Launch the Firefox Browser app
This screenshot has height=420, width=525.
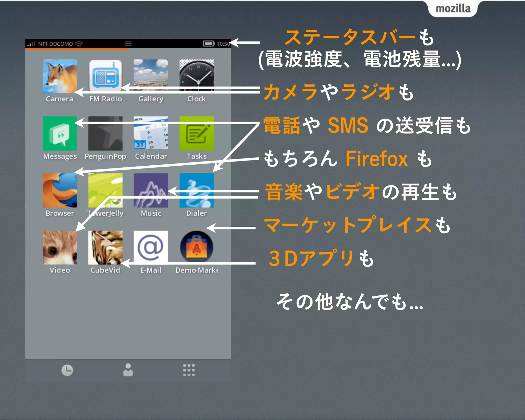[x=60, y=191]
